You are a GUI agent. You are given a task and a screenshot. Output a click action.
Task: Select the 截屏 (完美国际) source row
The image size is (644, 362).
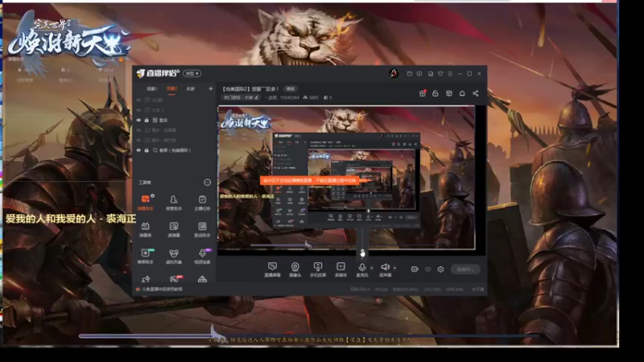point(174,150)
